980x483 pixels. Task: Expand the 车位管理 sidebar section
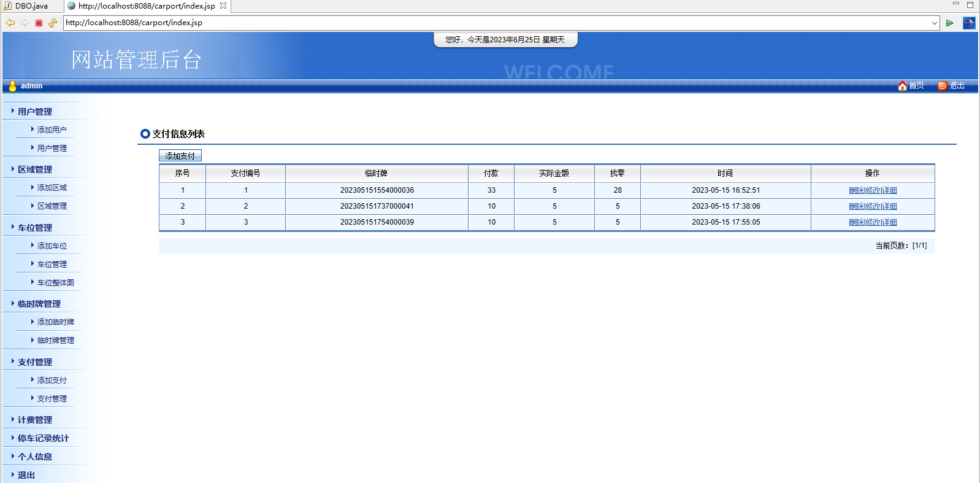click(34, 228)
